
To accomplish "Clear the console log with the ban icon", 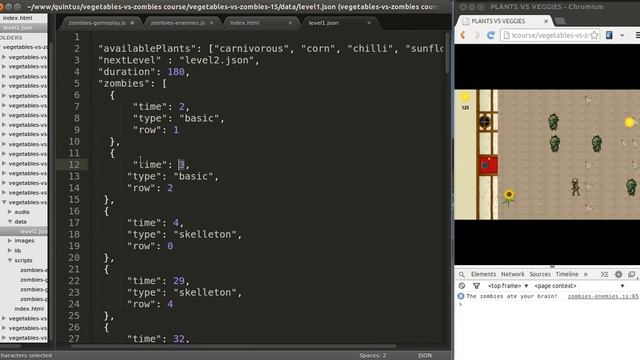I will [462, 286].
